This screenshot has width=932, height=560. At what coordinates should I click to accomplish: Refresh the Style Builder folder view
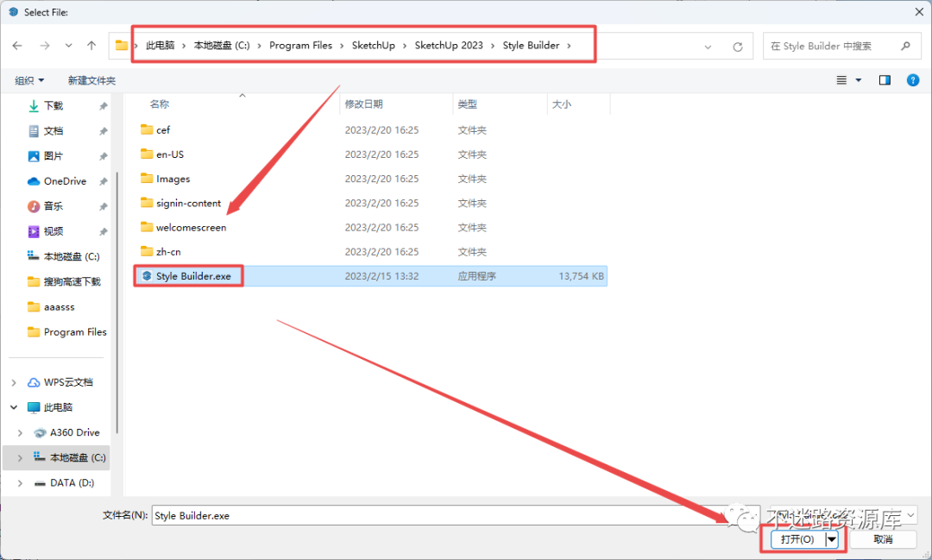tap(738, 47)
